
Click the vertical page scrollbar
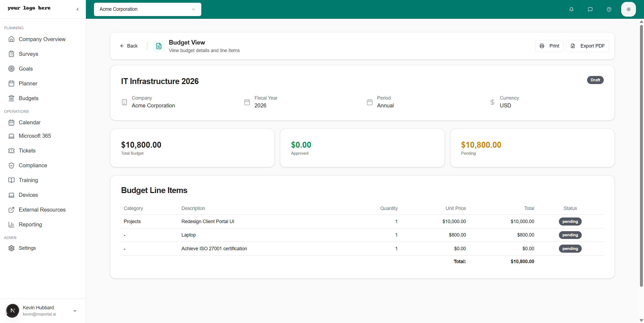pyautogui.click(x=641, y=156)
